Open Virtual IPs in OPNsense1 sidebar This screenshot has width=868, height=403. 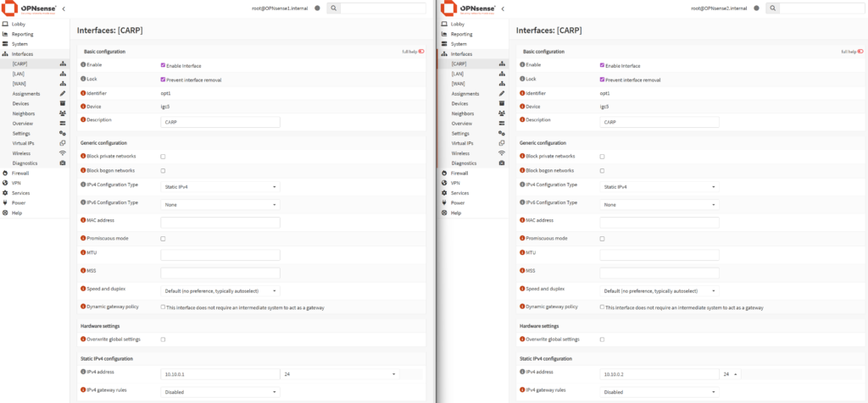tap(24, 143)
